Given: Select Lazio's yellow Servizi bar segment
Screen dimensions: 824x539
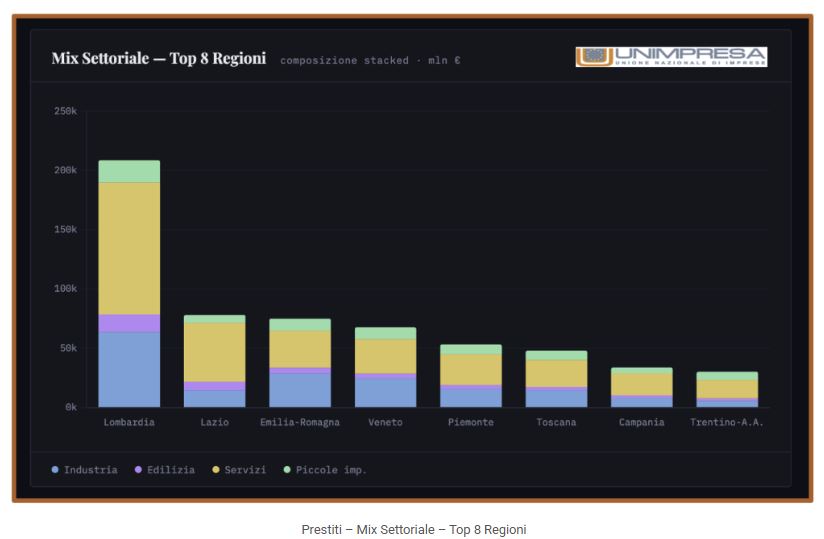Looking at the screenshot, I should 214,352.
